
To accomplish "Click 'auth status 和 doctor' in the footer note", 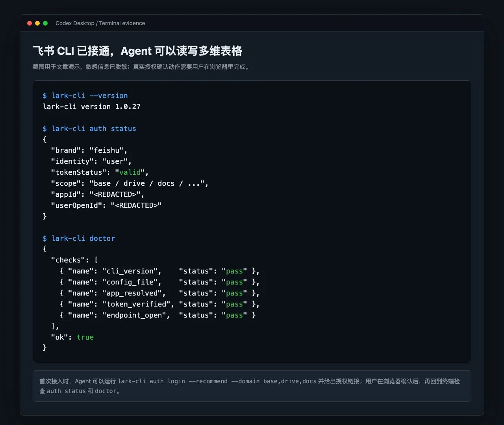I will (82, 391).
